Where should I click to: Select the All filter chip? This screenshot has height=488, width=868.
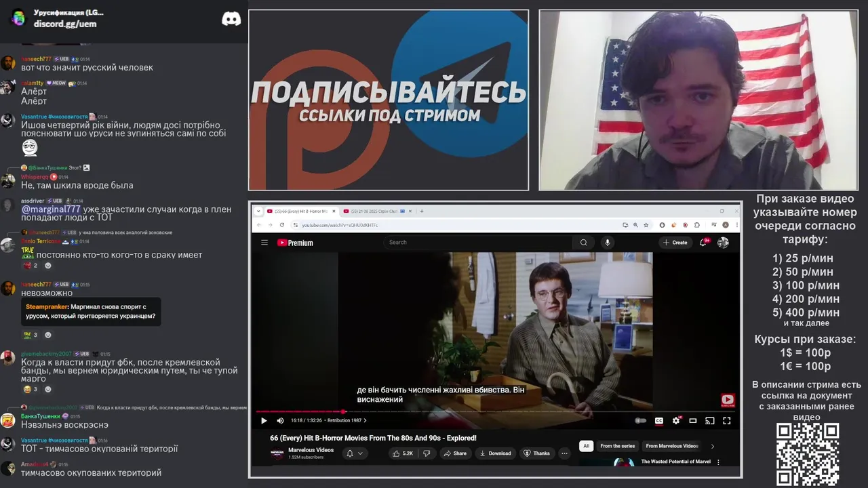tap(586, 446)
